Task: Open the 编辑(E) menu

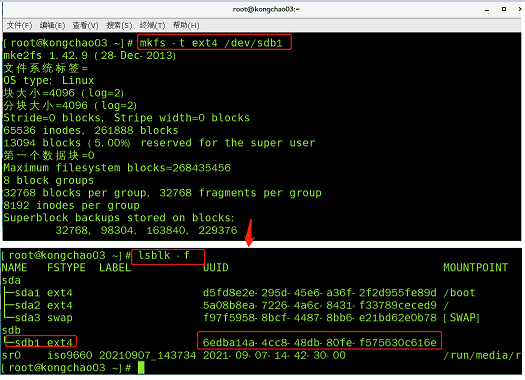Action: 52,25
